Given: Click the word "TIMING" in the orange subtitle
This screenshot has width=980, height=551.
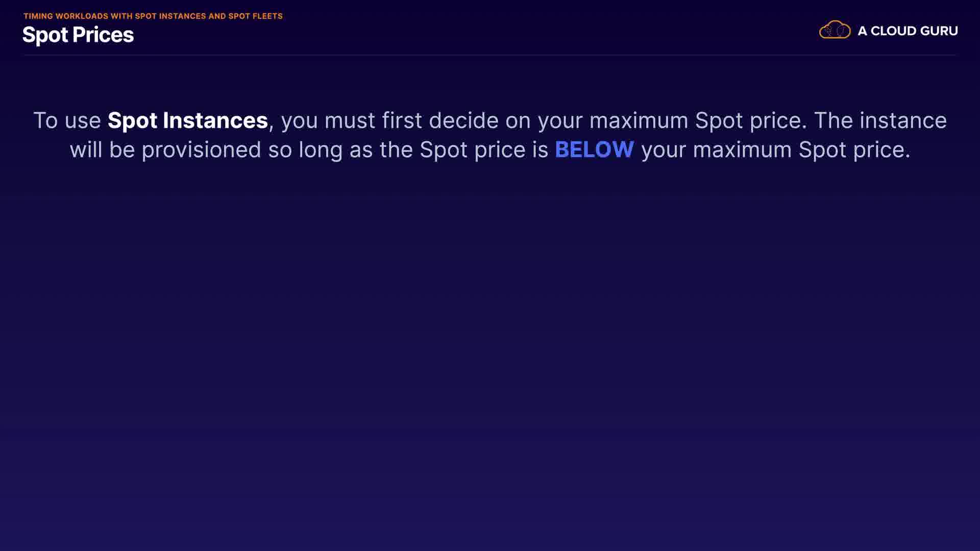Looking at the screenshot, I should (x=38, y=16).
